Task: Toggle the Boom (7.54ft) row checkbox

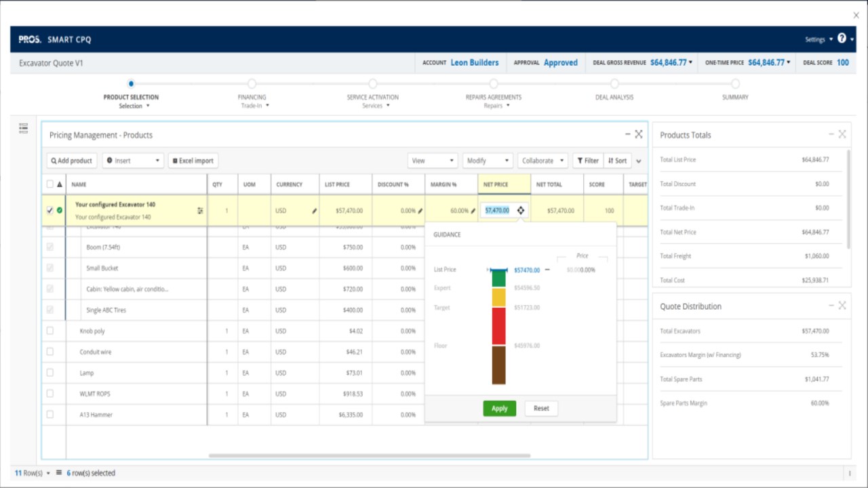Action: tap(50, 247)
